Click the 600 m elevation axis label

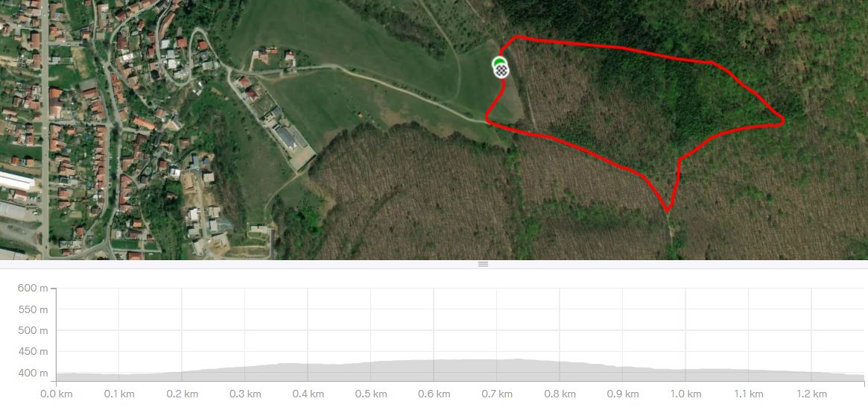click(x=34, y=288)
